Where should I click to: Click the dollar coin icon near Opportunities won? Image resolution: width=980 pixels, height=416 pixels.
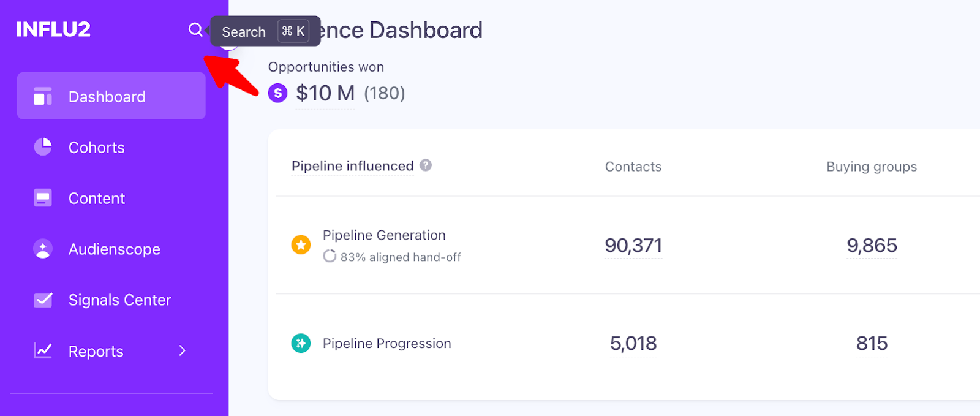click(277, 93)
